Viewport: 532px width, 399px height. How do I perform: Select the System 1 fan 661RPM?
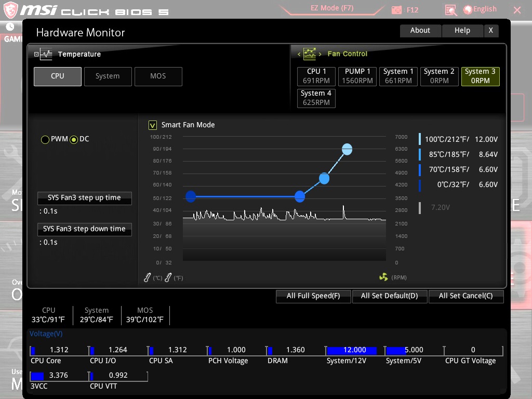tap(398, 76)
